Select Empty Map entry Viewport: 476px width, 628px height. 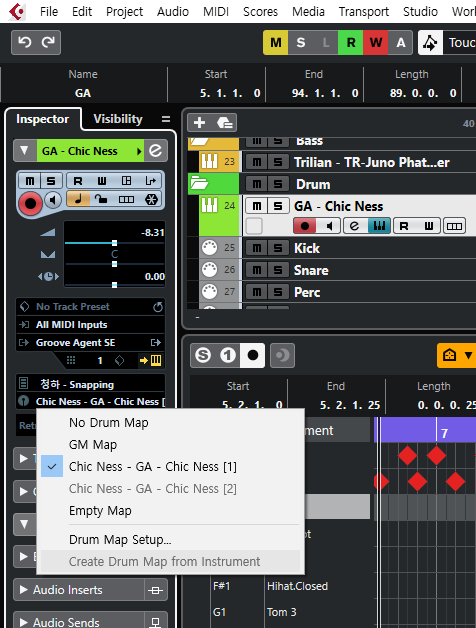click(170, 511)
